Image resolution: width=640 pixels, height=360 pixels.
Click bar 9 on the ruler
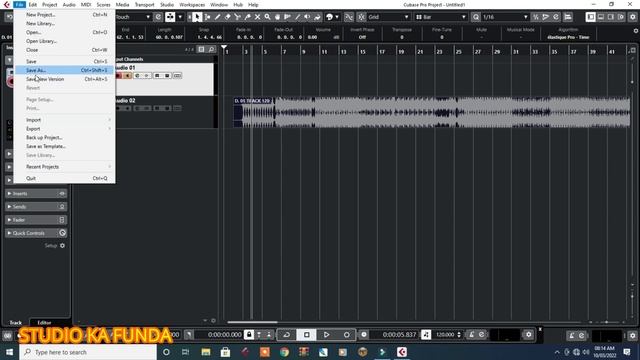pos(303,51)
